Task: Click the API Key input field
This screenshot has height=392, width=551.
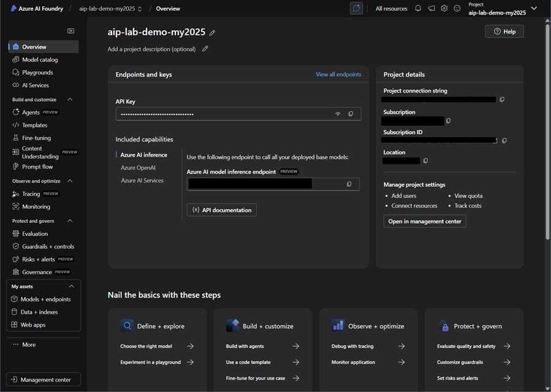Action: (238, 114)
